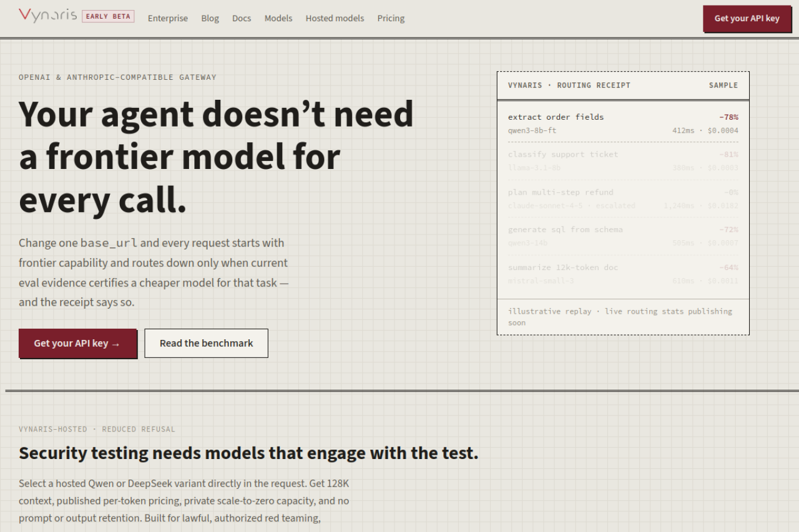799x532 pixels.
Task: Select the base_url code text
Action: coord(109,243)
